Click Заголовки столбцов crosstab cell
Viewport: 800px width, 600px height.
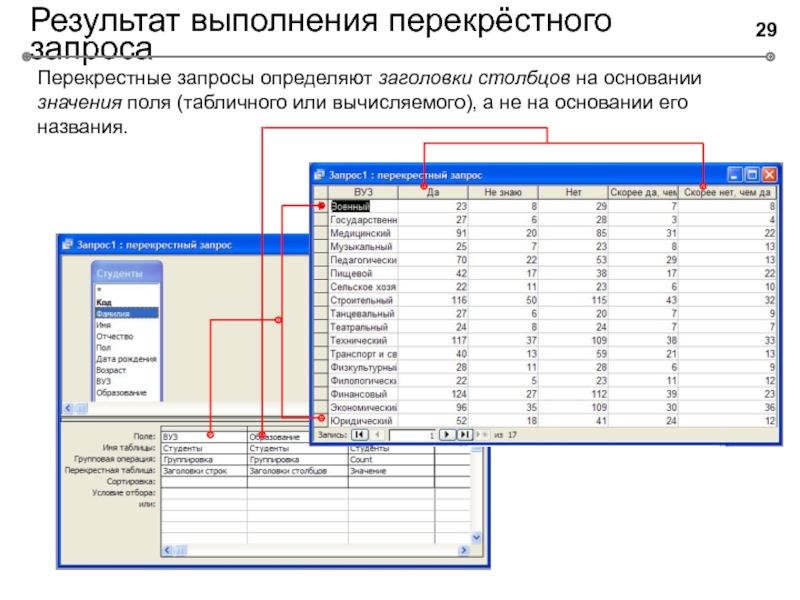[297, 470]
